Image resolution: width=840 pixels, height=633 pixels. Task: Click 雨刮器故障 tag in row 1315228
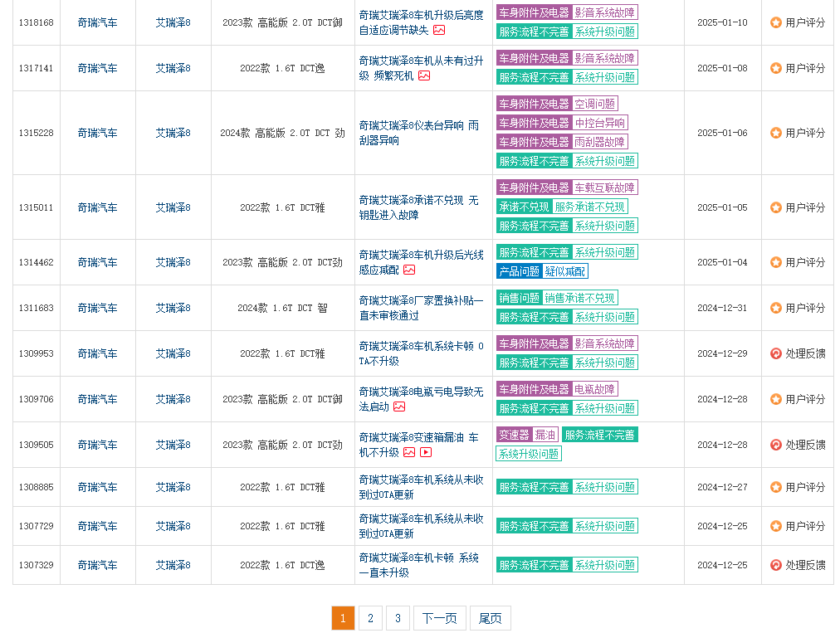pyautogui.click(x=600, y=142)
